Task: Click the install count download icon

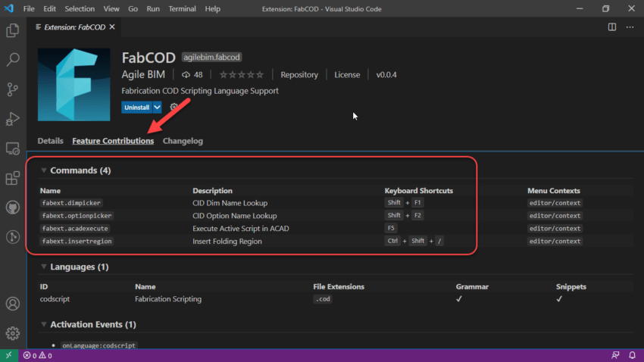Action: (186, 75)
